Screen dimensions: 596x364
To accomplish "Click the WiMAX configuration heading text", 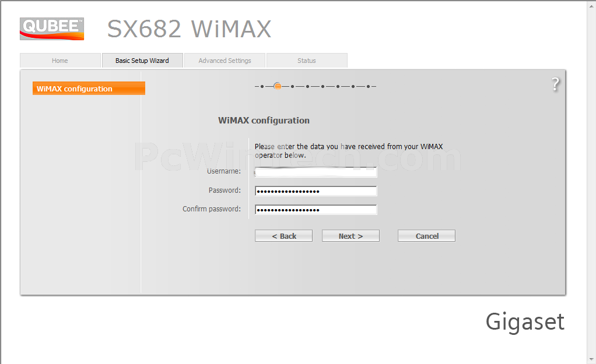I will (x=264, y=121).
